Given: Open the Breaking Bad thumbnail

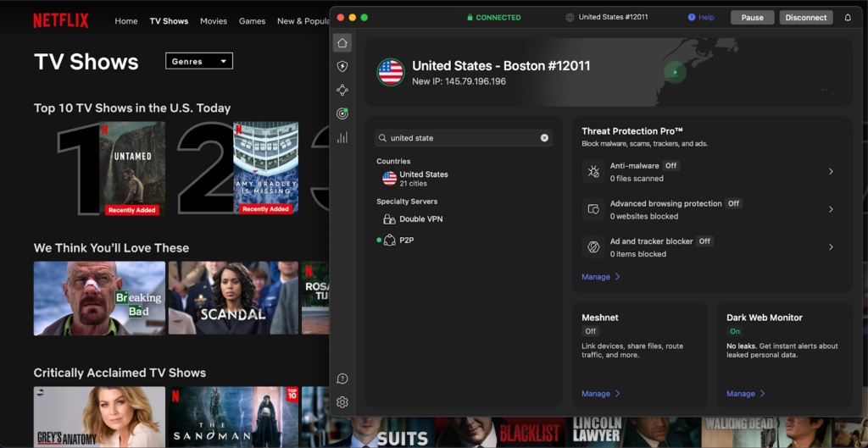Looking at the screenshot, I should (100, 298).
